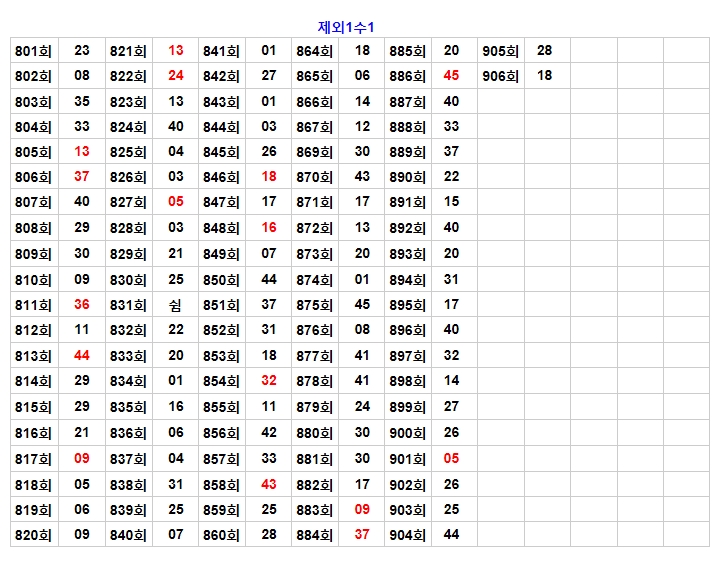Click the 쉼 cell beside 831회
The width and height of the screenshot is (728, 579).
point(176,305)
